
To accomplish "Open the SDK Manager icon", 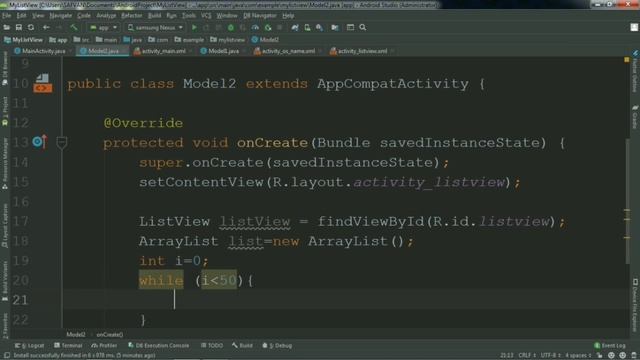I will pos(319,27).
